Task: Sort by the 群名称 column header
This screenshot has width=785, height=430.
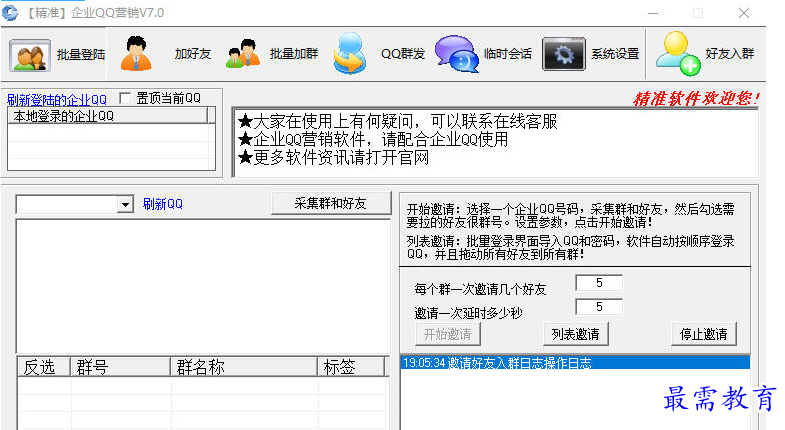Action: tap(244, 367)
